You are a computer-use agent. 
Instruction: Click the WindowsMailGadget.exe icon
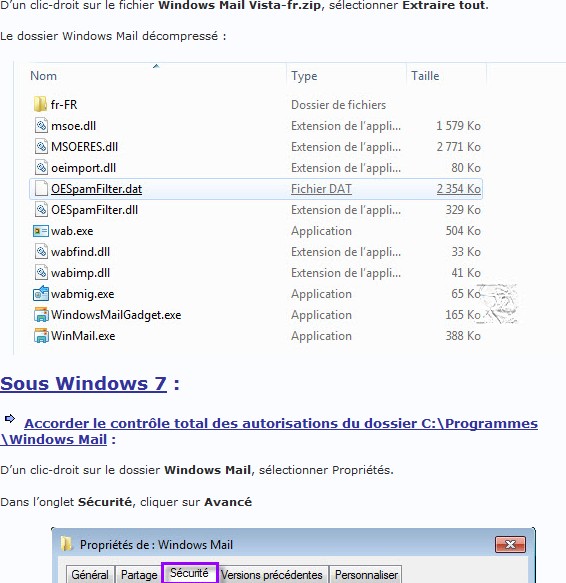tap(41, 315)
